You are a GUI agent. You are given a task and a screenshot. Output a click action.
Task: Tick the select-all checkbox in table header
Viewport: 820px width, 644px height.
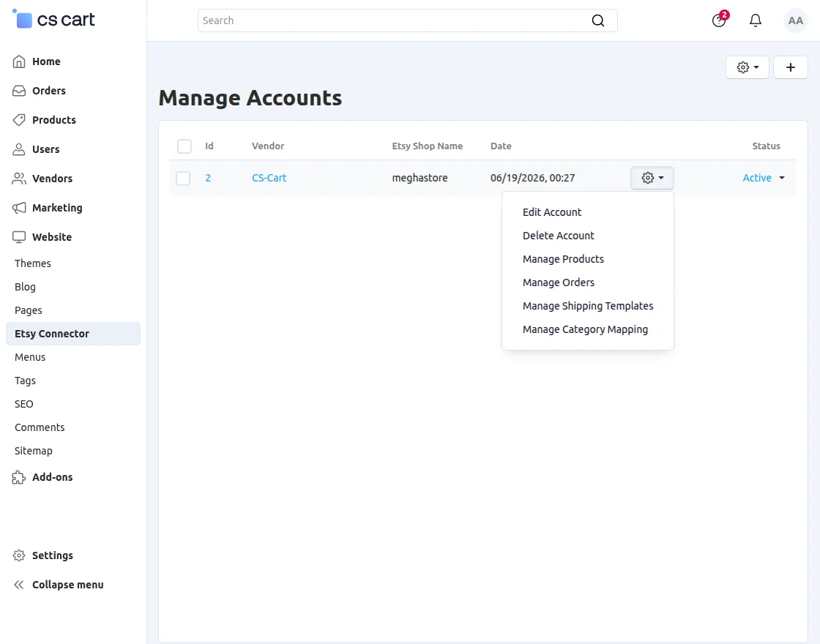pos(184,146)
